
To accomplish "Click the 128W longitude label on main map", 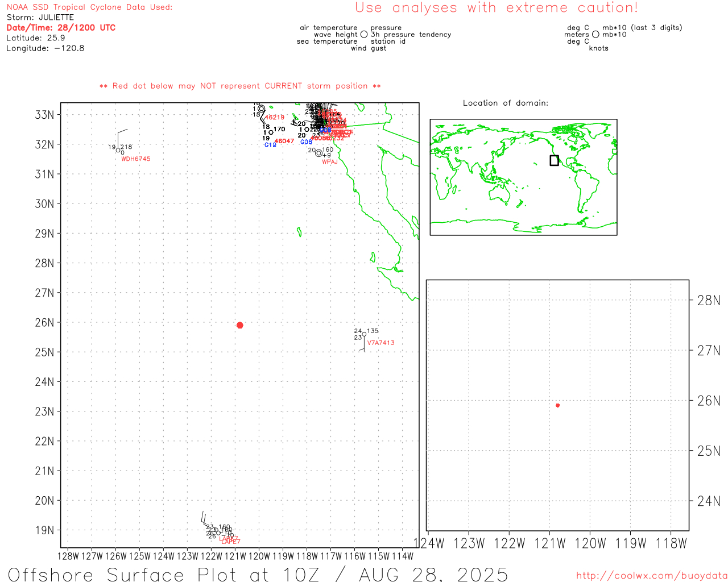I will pyautogui.click(x=68, y=556).
